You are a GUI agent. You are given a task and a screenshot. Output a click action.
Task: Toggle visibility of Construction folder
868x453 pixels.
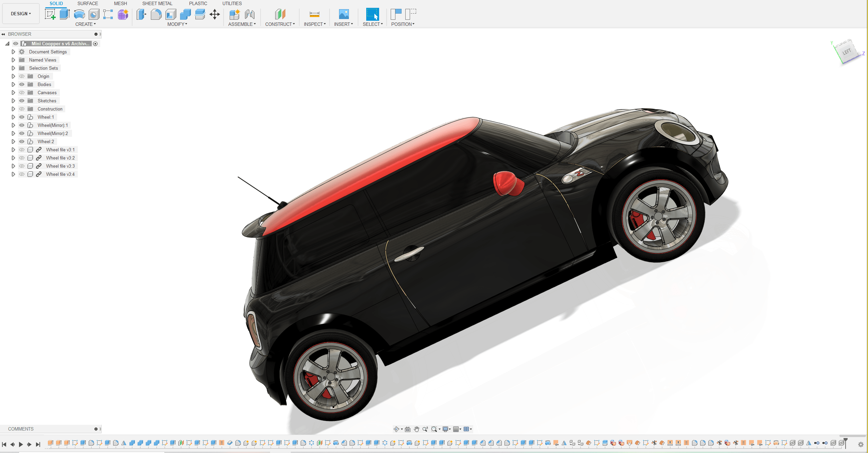(x=22, y=109)
